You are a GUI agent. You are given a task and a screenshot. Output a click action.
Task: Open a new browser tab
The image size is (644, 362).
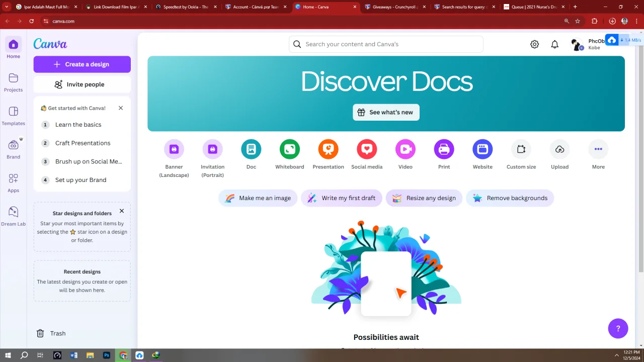575,7
